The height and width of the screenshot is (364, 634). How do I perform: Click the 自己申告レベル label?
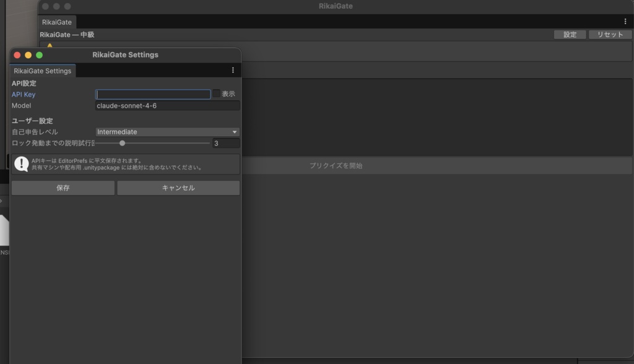click(x=35, y=132)
